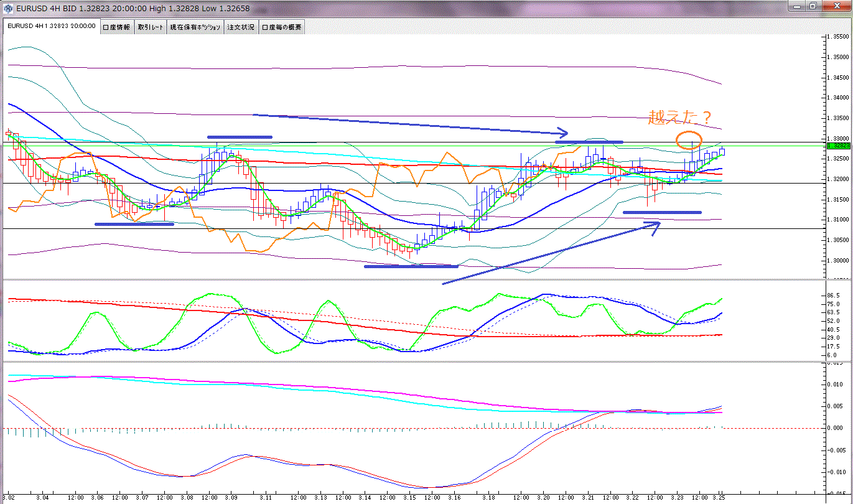Image resolution: width=853 pixels, height=504 pixels.
Task: Minimize the chart window
Action: (x=796, y=6)
